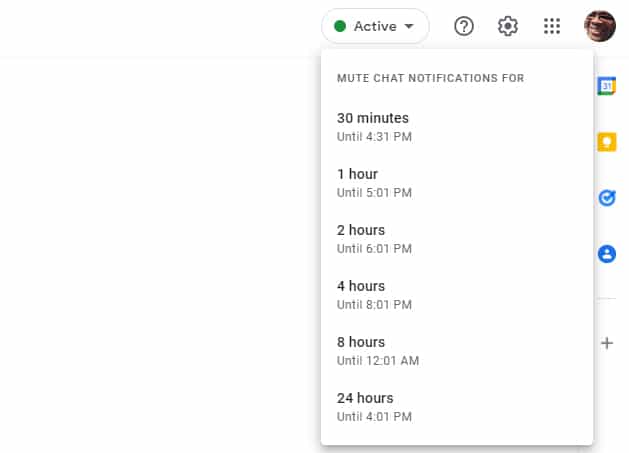Open the Google apps grid launcher

(552, 26)
